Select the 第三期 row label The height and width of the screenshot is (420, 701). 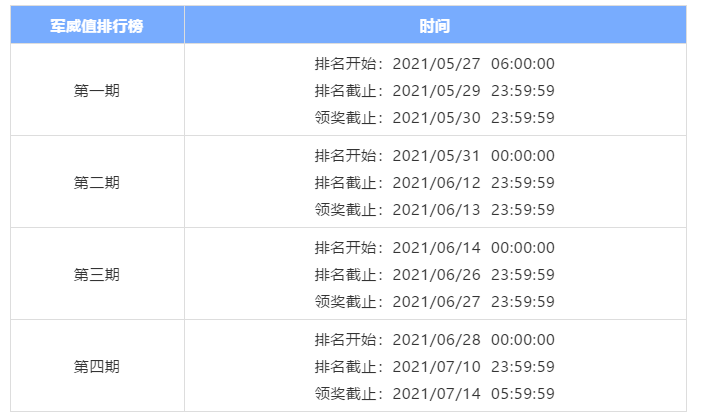click(x=97, y=275)
